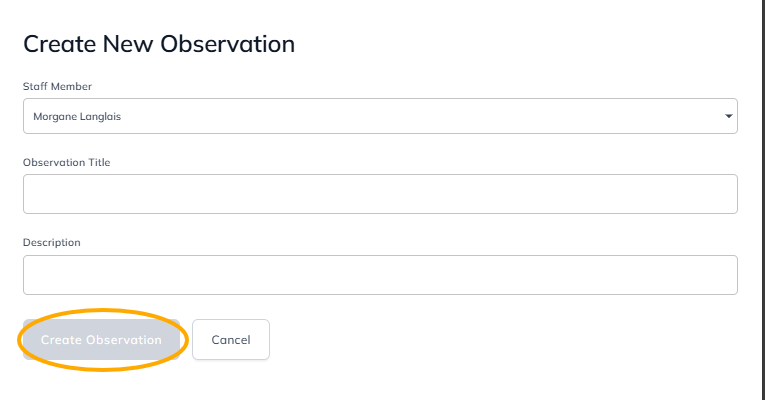Place cursor in the Description field
This screenshot has height=400, width=765.
click(x=380, y=275)
